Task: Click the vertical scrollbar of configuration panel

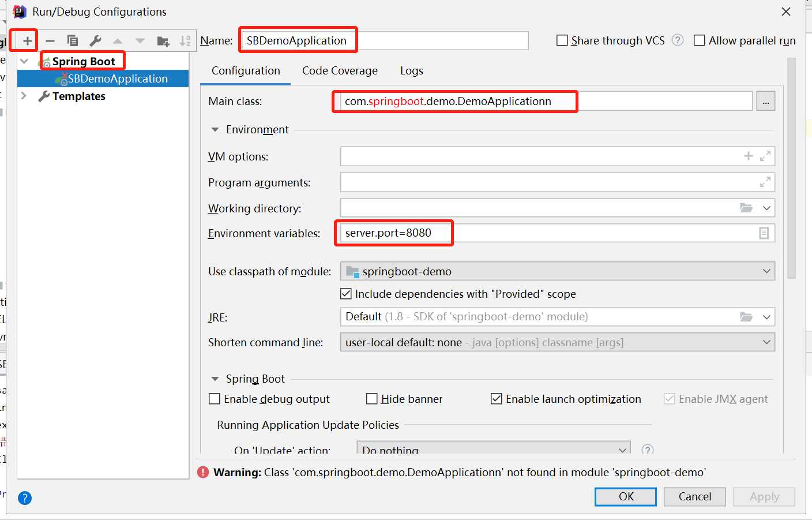Action: 791,168
